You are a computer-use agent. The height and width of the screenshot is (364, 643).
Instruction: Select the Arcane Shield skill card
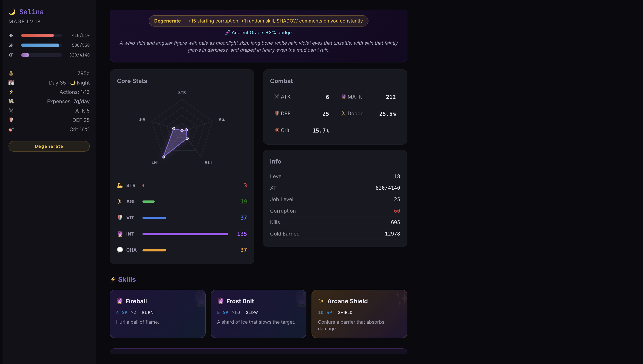359,314
